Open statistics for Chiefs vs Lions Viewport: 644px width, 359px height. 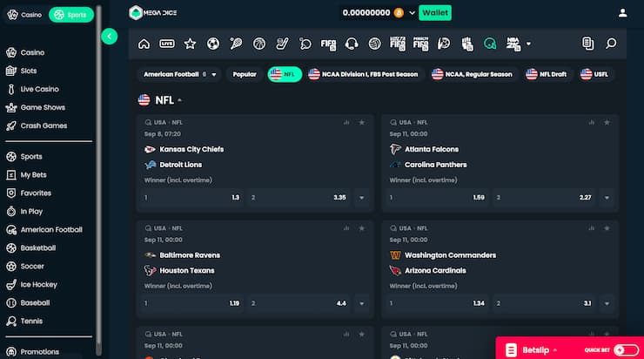346,123
